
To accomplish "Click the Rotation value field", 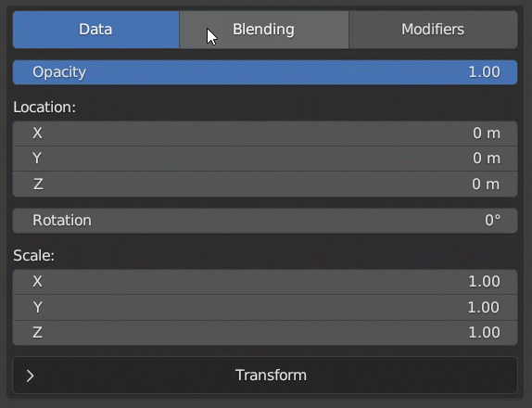I will (265, 221).
